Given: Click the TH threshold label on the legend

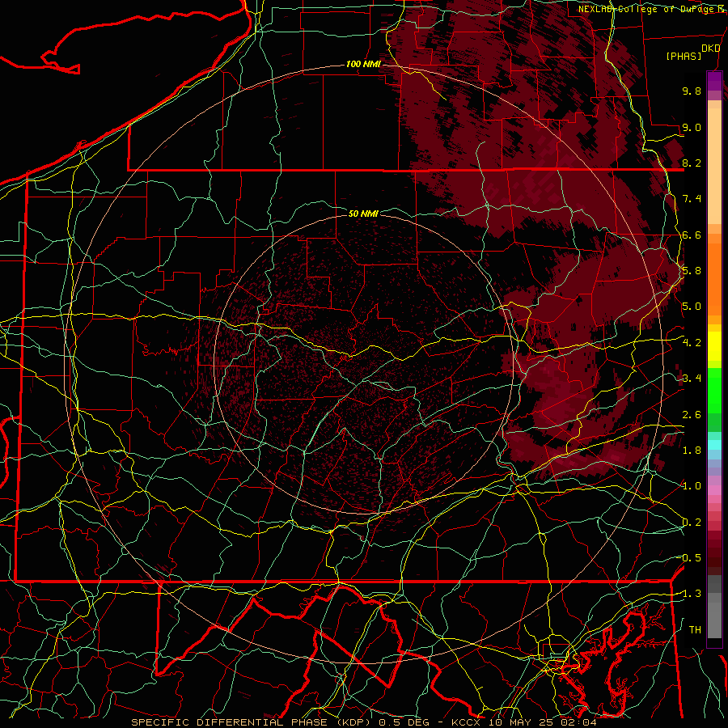Looking at the screenshot, I should tap(695, 630).
